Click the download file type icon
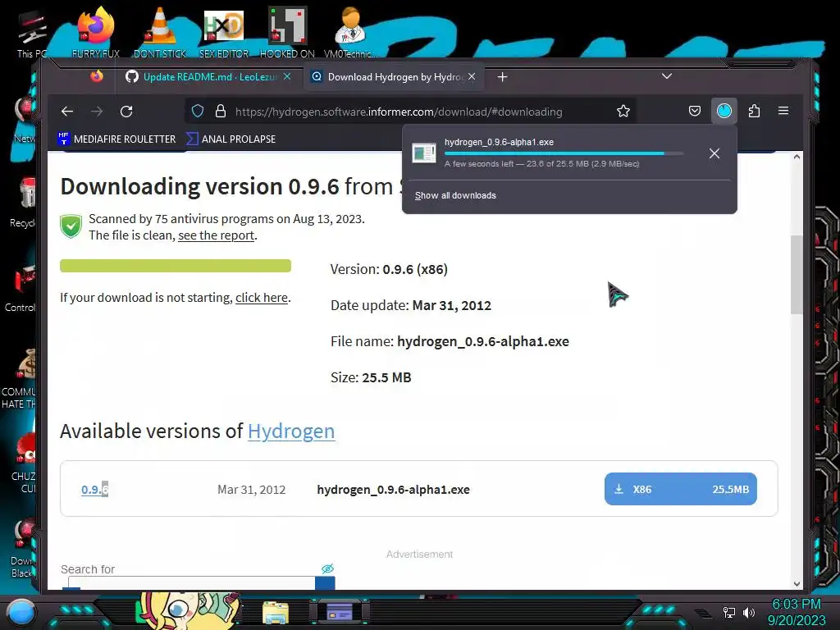840x630 pixels. pyautogui.click(x=424, y=153)
